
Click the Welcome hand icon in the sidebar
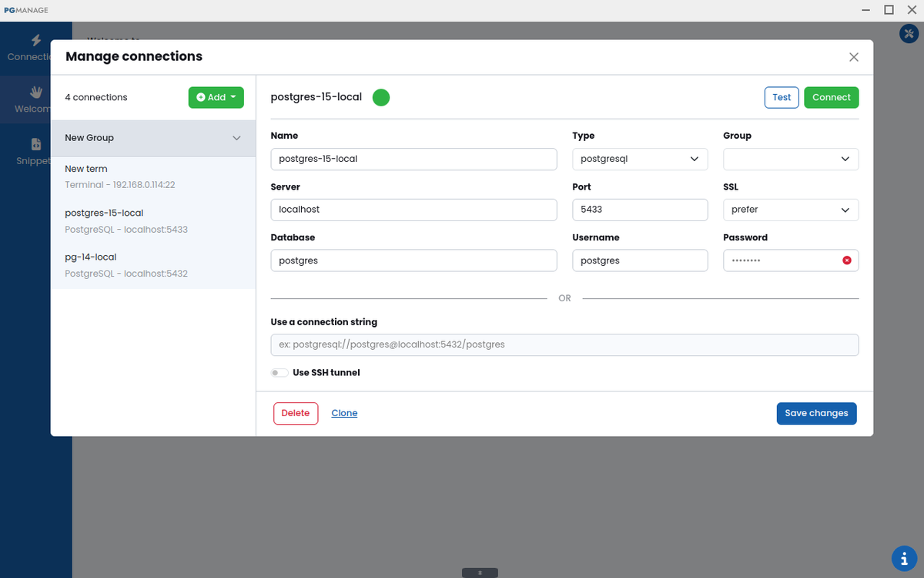coord(35,92)
